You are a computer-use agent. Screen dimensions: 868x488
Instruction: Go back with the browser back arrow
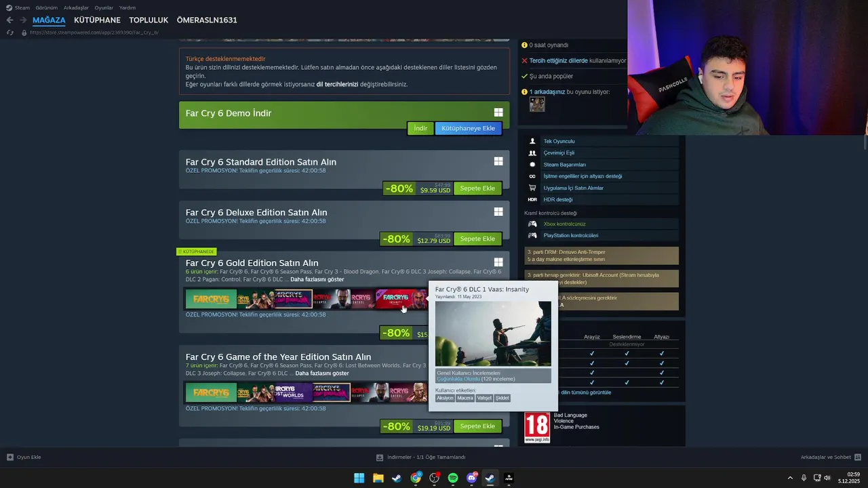(x=9, y=20)
